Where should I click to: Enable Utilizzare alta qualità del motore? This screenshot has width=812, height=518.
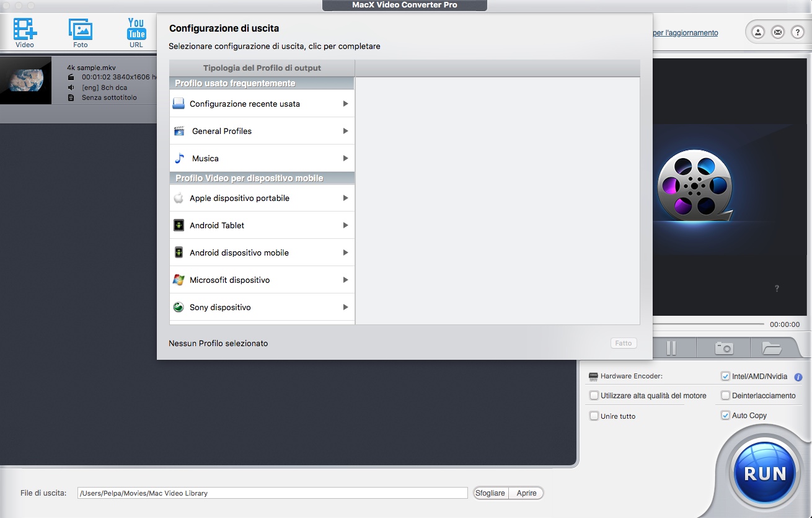(594, 395)
